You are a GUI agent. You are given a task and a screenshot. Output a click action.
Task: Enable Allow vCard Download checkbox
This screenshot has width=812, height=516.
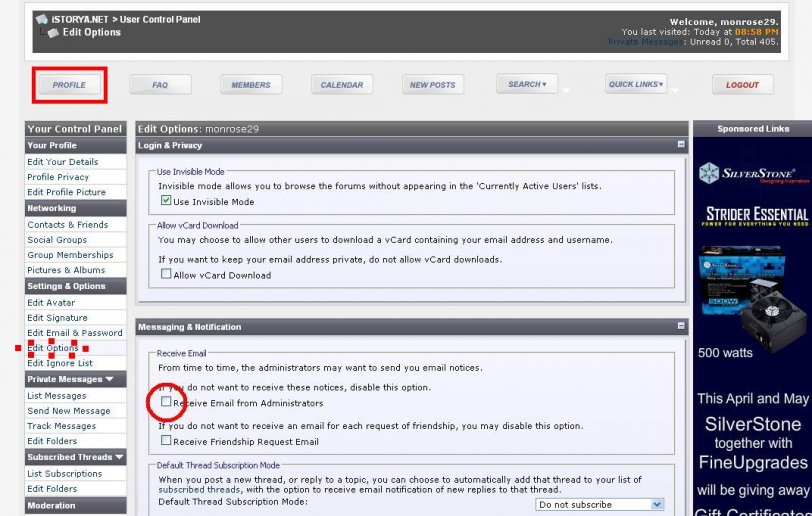167,274
